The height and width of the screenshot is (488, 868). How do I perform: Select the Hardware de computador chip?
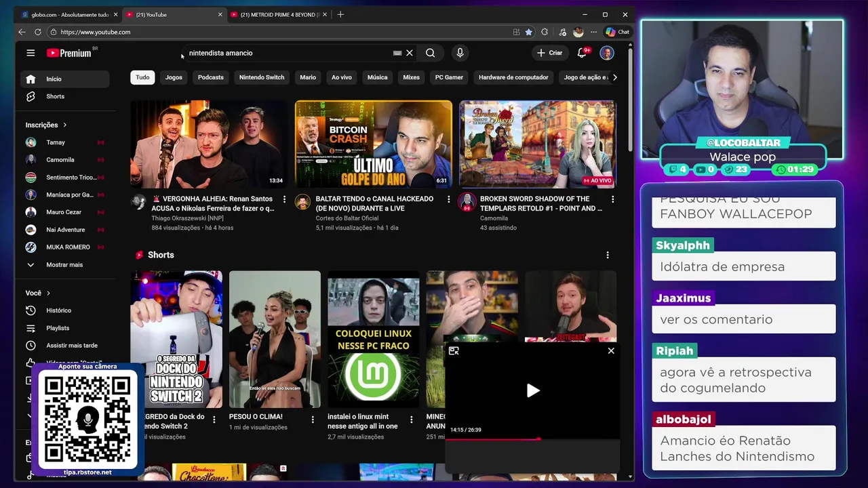[x=513, y=77]
